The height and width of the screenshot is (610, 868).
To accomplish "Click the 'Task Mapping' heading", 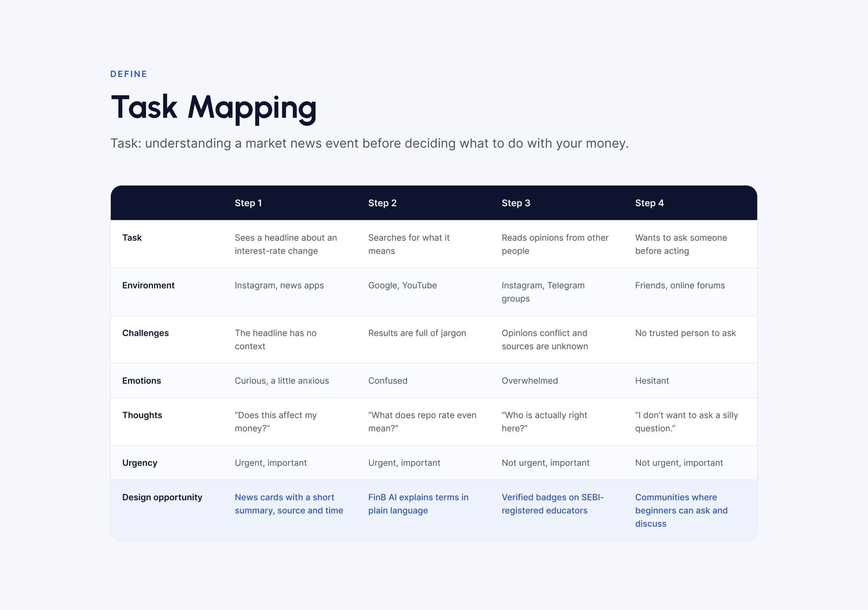I will [214, 107].
